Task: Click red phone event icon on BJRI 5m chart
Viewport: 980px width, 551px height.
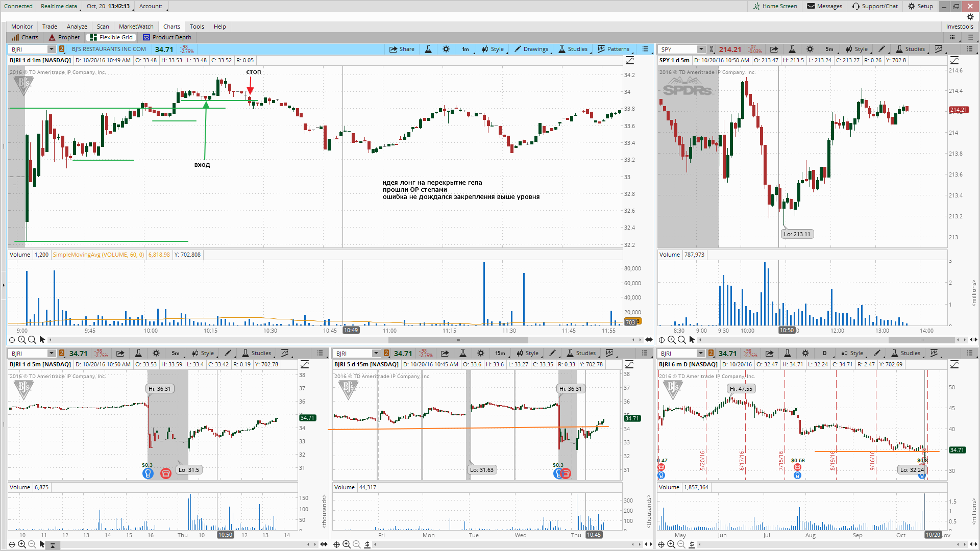Action: (166, 473)
